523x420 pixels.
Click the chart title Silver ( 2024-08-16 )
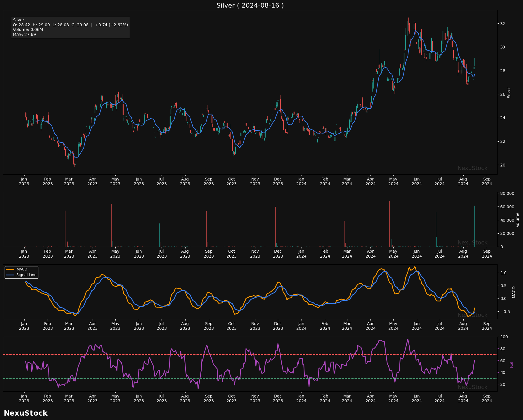point(250,6)
